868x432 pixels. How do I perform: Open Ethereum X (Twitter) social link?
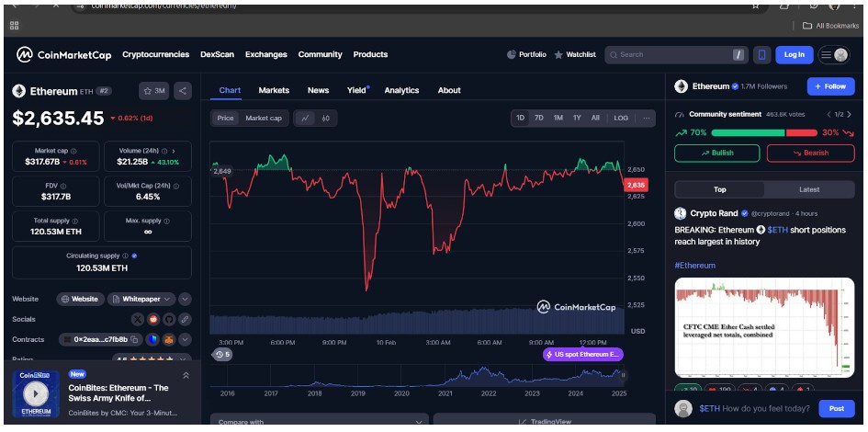[138, 319]
